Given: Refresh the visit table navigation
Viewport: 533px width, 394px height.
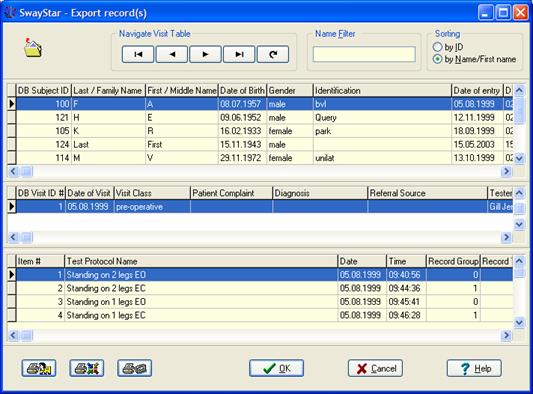Looking at the screenshot, I should pos(273,54).
